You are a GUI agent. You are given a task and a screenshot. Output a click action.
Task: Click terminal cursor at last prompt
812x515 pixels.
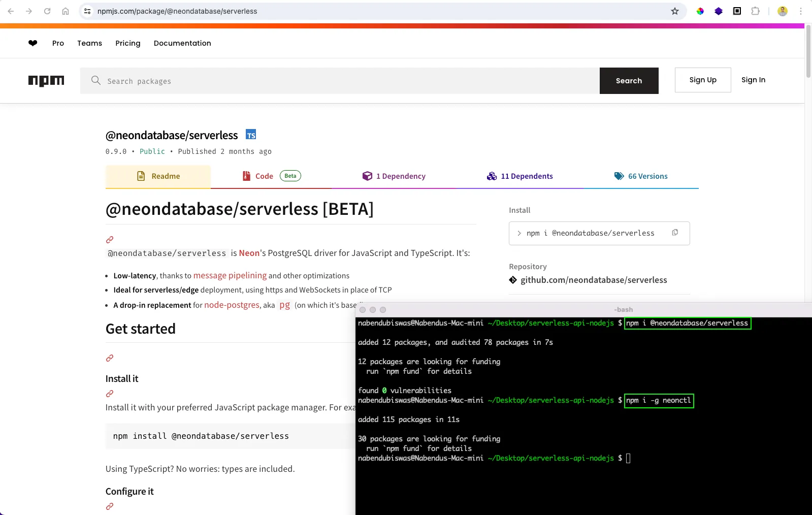tap(628, 458)
